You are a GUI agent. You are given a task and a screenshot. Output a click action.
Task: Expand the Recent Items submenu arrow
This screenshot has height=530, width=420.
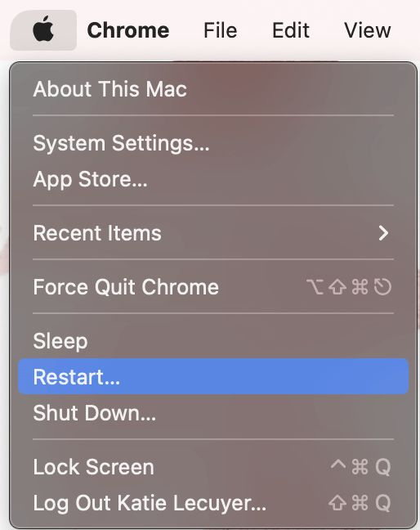coord(383,233)
